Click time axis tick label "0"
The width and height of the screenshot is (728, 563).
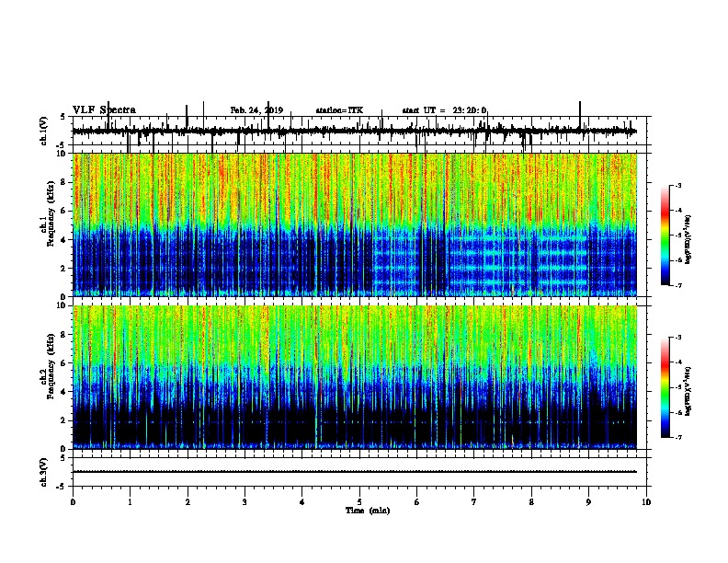pos(73,502)
